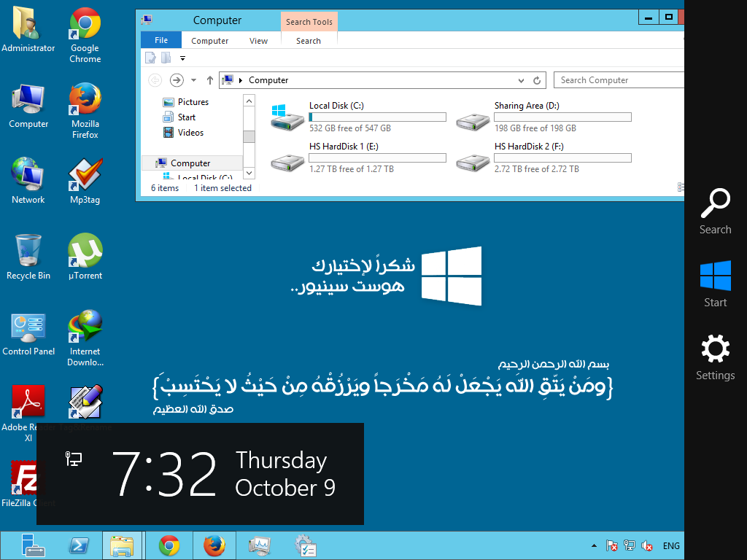
Task: Switch to the View ribbon tab
Action: click(x=258, y=41)
